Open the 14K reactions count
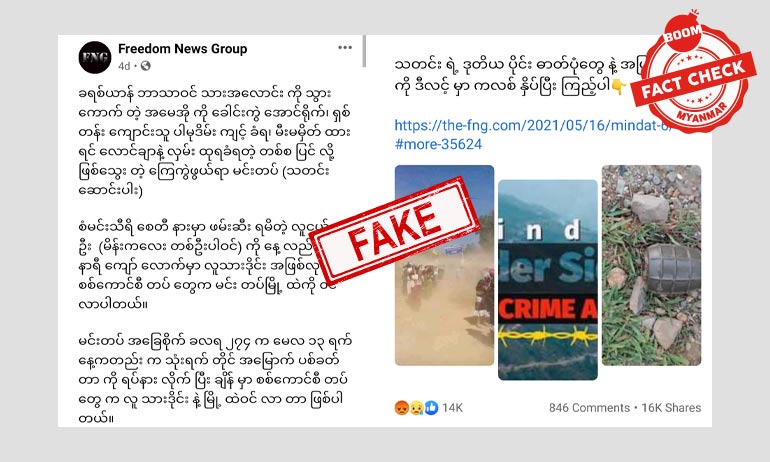Image resolution: width=770 pixels, height=462 pixels. tap(452, 408)
